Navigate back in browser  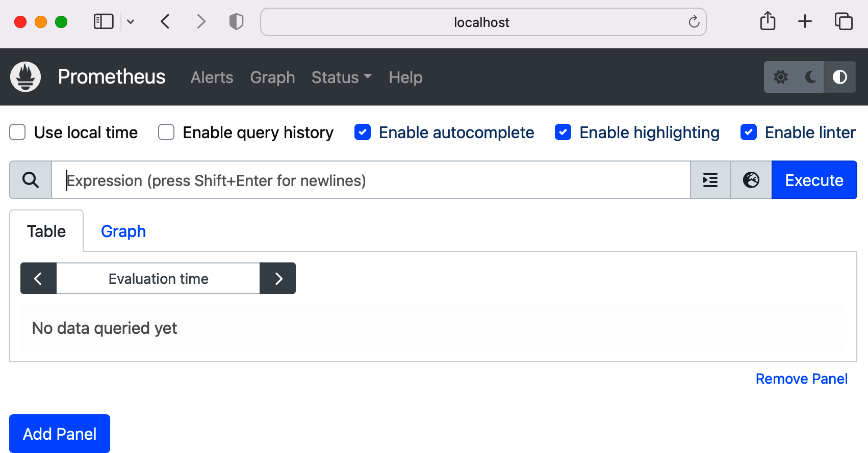(x=165, y=21)
